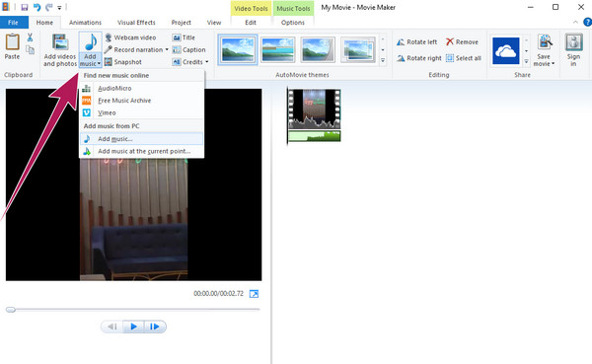Switch to the Animations tab
Image resolution: width=592 pixels, height=364 pixels.
[85, 23]
